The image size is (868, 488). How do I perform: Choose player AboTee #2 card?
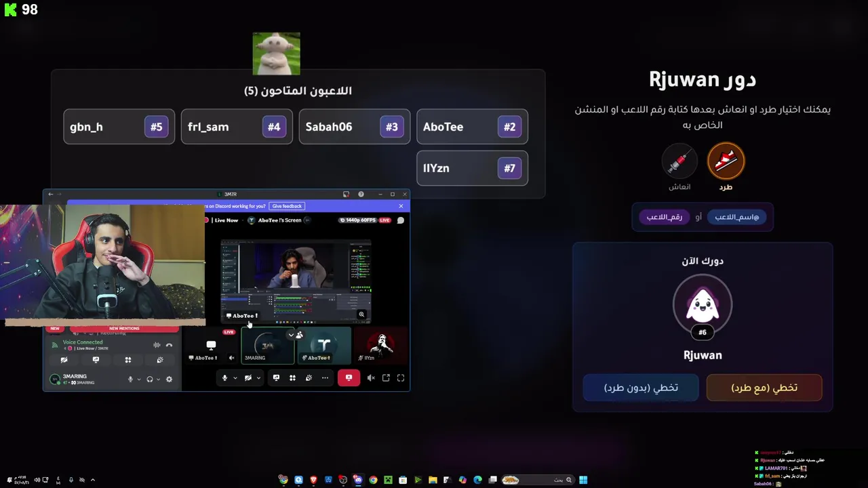point(472,127)
